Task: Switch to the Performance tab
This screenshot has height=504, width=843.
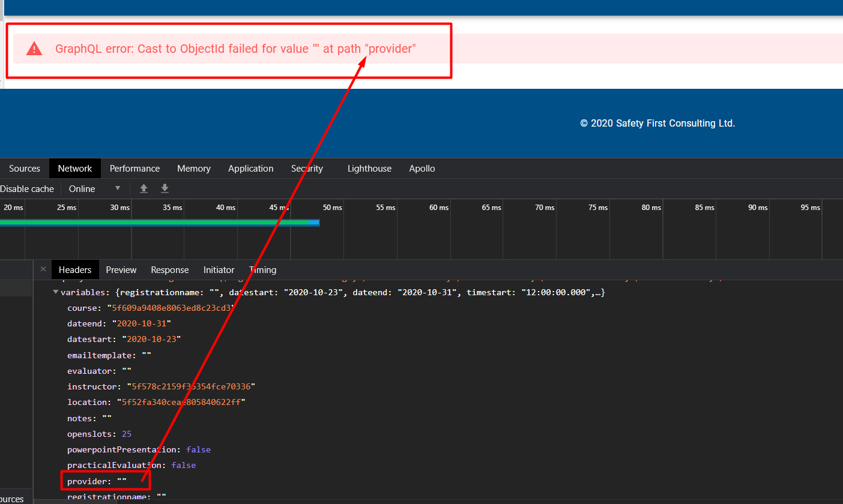Action: click(134, 169)
